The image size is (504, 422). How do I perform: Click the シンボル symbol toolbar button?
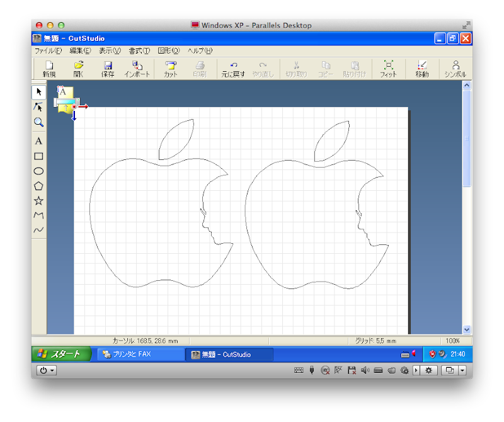[455, 69]
